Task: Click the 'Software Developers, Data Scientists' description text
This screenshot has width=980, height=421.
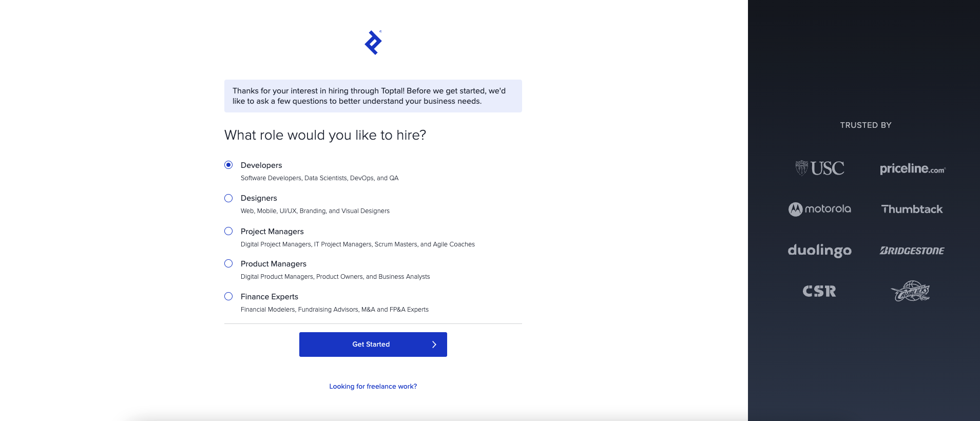Action: click(319, 178)
